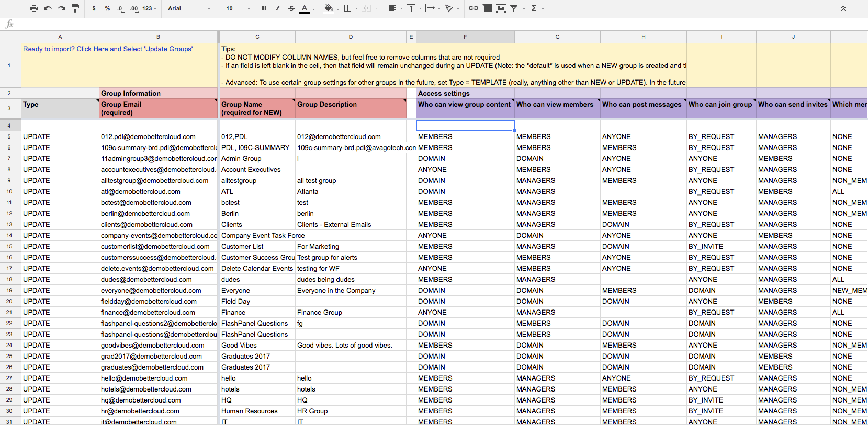Click into the formula bar
868x425 pixels.
click(444, 24)
